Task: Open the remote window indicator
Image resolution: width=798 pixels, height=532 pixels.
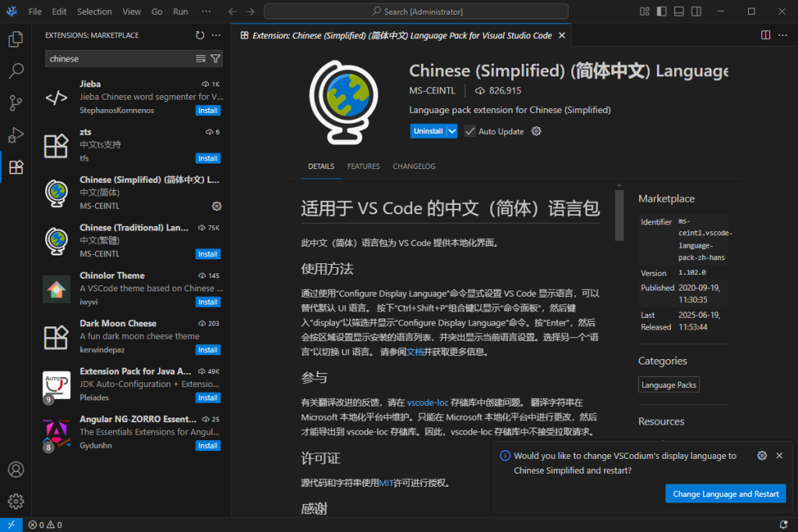Action: (11, 524)
